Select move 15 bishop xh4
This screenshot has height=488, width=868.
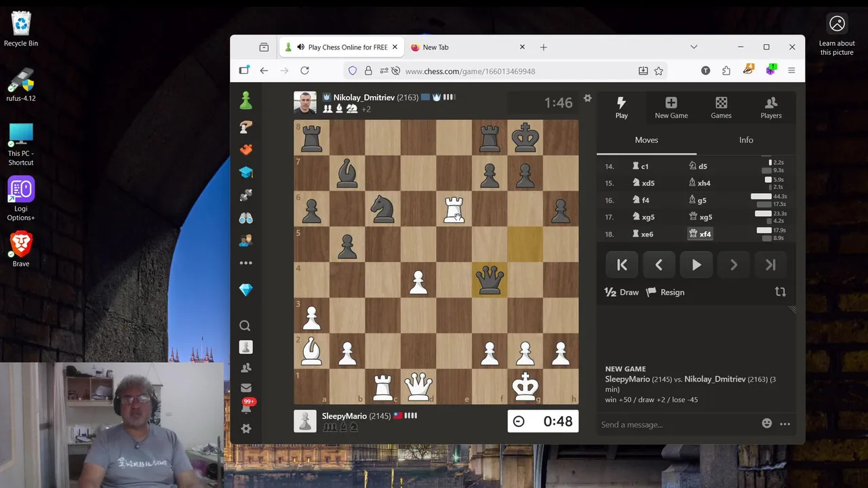pyautogui.click(x=700, y=183)
